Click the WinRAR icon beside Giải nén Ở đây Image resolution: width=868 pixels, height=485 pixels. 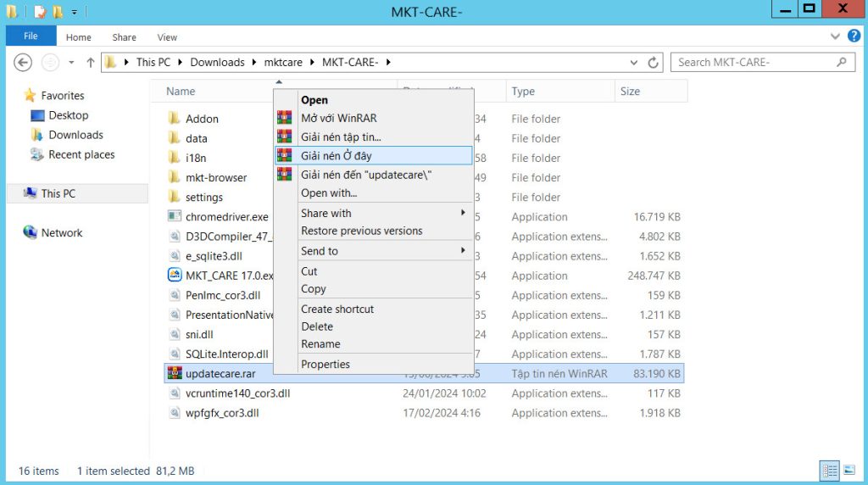[285, 155]
